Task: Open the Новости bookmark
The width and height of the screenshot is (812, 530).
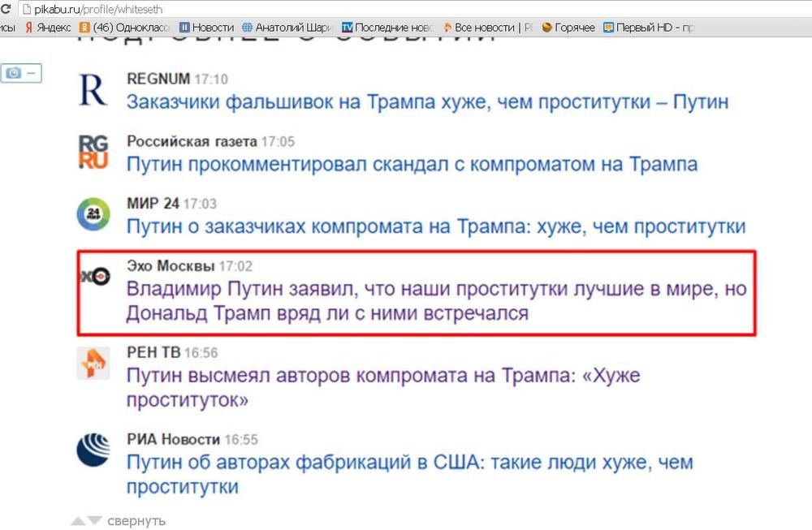Action: tap(206, 28)
